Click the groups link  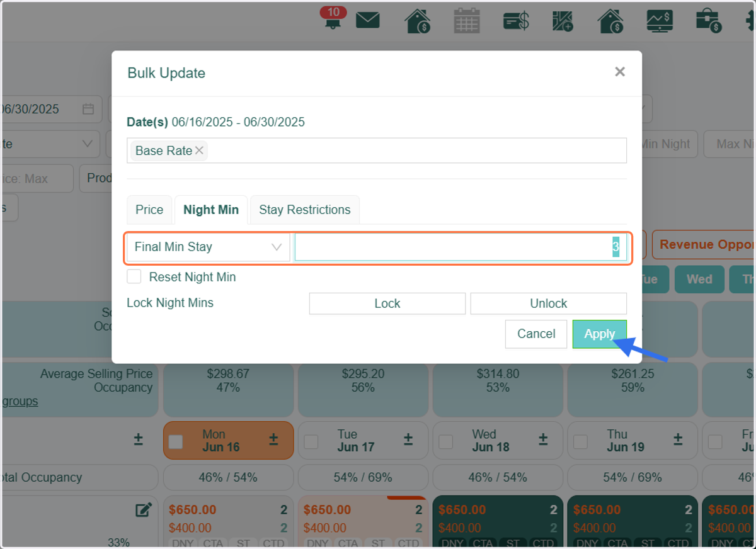(19, 401)
